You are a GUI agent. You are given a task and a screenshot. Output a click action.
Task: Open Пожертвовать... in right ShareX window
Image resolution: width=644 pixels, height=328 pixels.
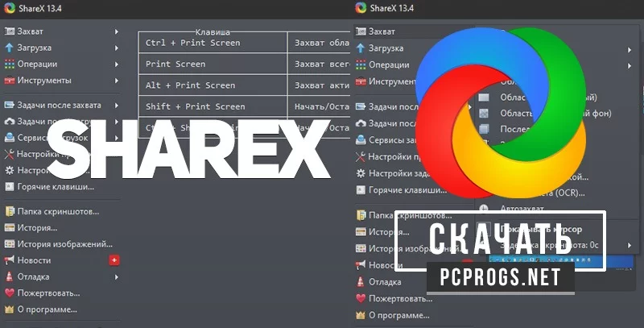click(x=400, y=299)
